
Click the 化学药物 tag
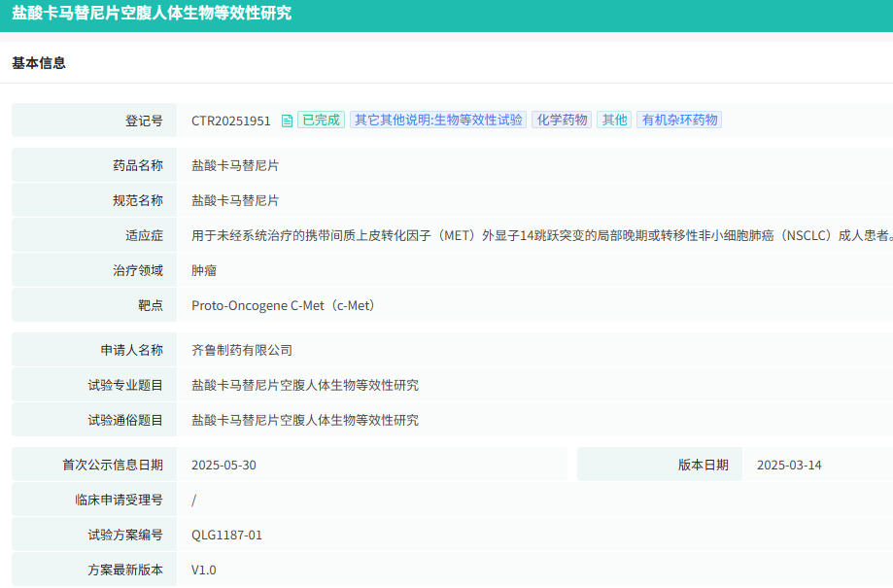click(562, 120)
